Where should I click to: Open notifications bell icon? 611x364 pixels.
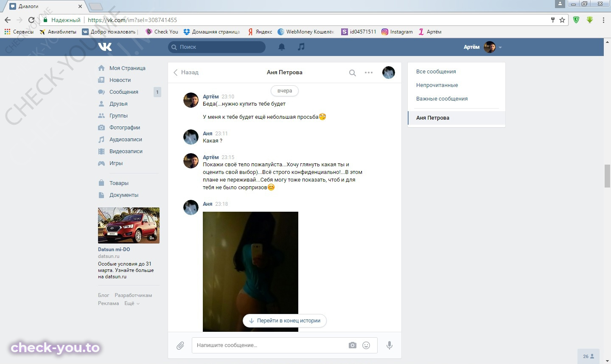tap(282, 47)
